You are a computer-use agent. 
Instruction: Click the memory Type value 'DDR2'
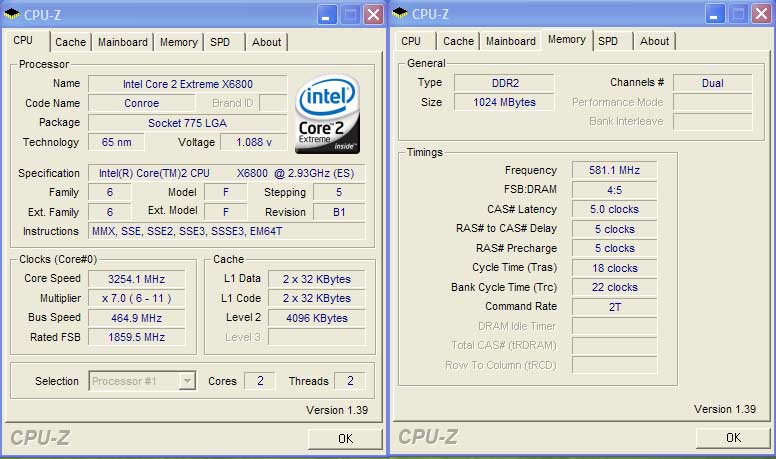504,83
